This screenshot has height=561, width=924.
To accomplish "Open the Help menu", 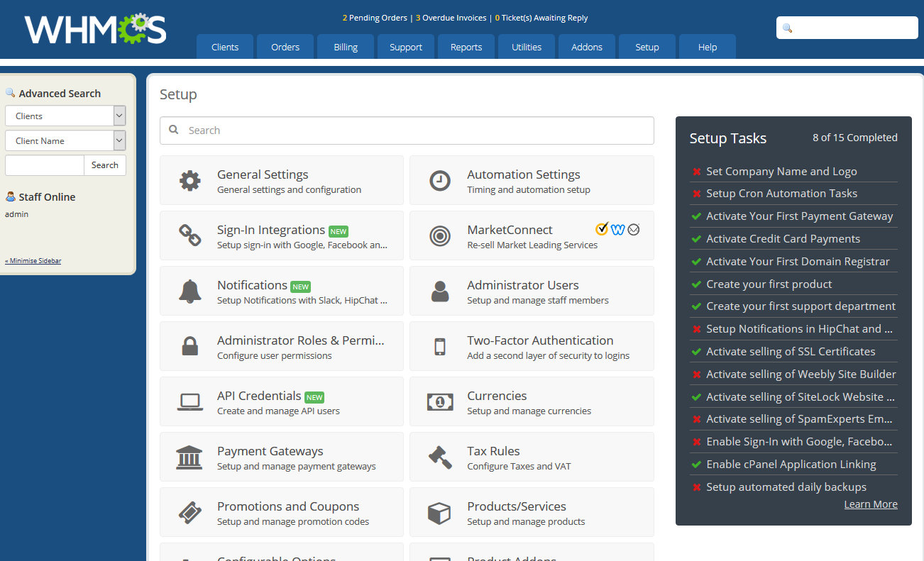I will (x=708, y=47).
